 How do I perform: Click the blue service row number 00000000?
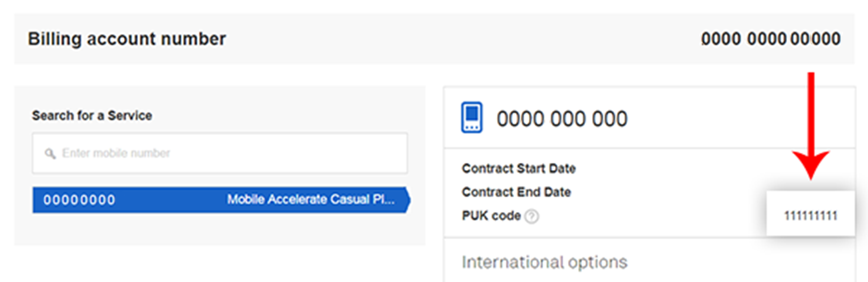click(x=79, y=200)
